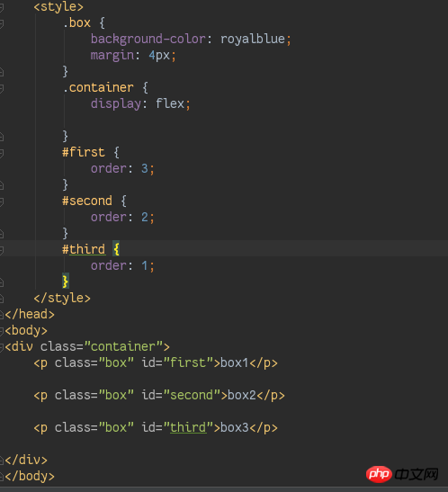Click the box2 paragraph text
448x492 pixels.
pos(242,395)
